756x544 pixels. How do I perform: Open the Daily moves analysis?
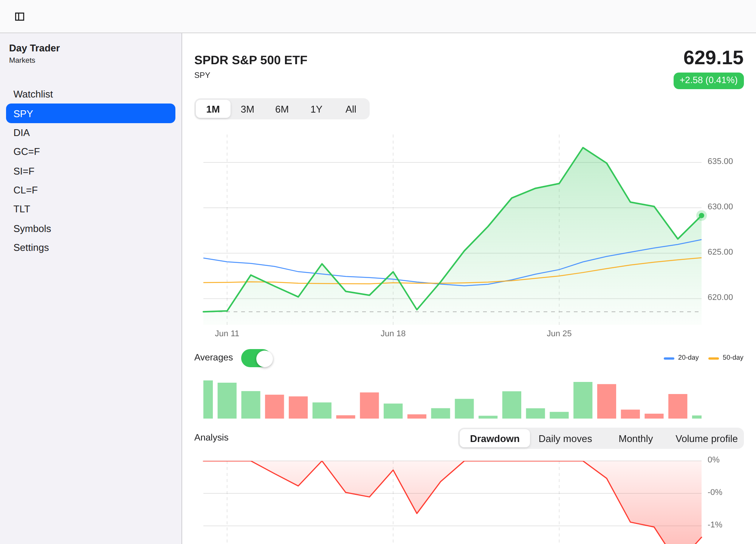(x=565, y=439)
